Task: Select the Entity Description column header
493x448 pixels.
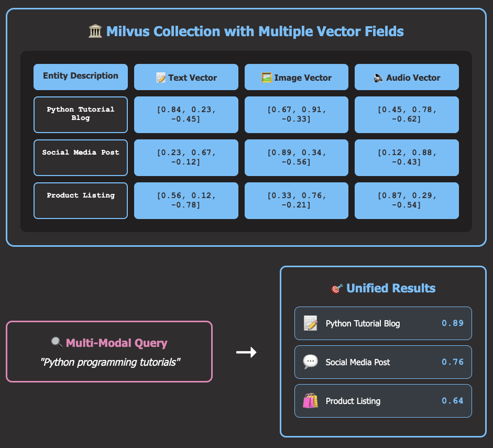Action: pos(81,77)
